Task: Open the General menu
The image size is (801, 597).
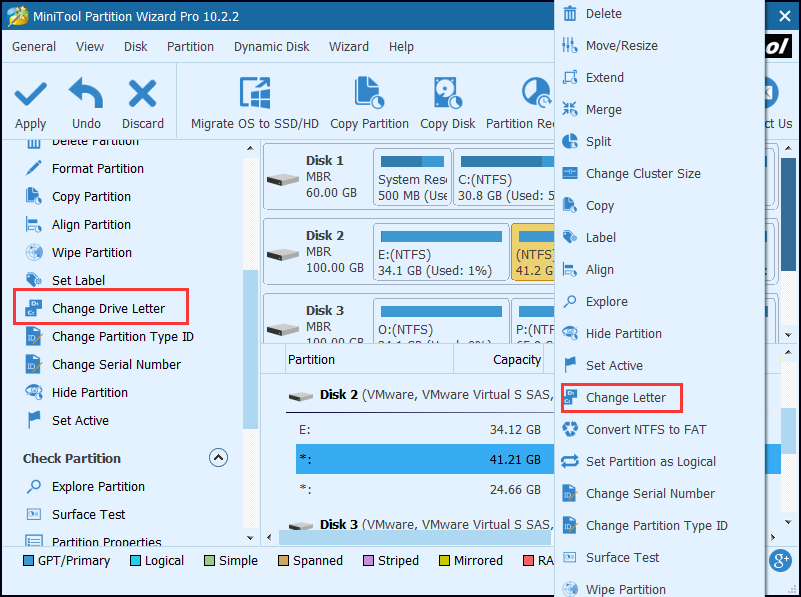Action: coord(34,46)
